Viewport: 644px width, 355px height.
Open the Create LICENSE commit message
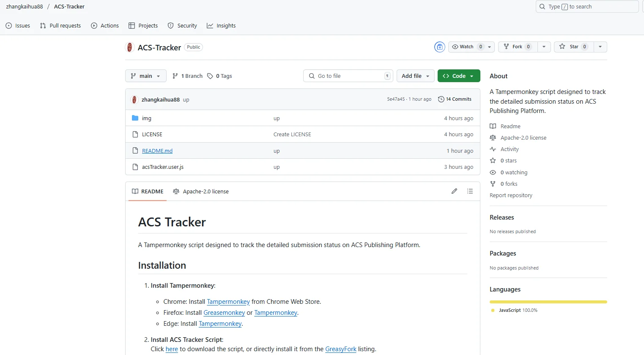[292, 134]
